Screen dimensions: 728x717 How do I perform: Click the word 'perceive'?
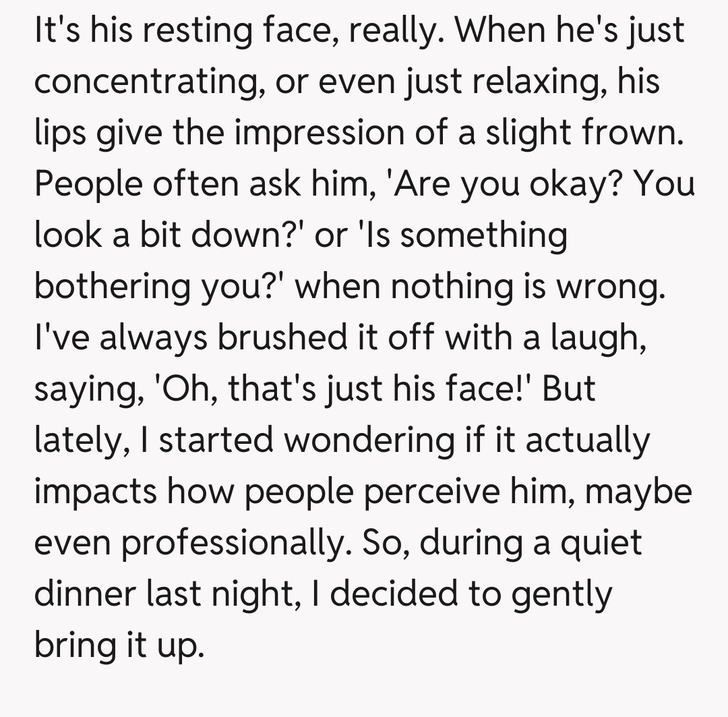[x=455, y=492]
